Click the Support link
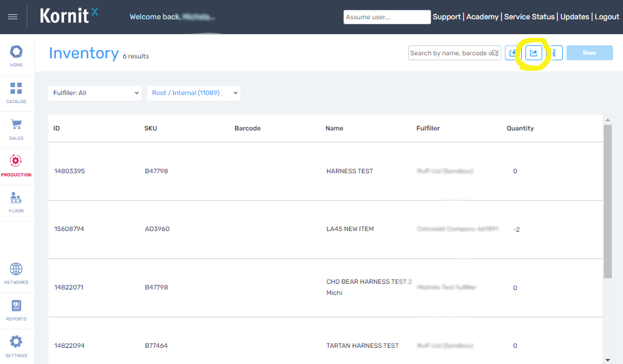Screen dimensions: 623x364 (447, 17)
